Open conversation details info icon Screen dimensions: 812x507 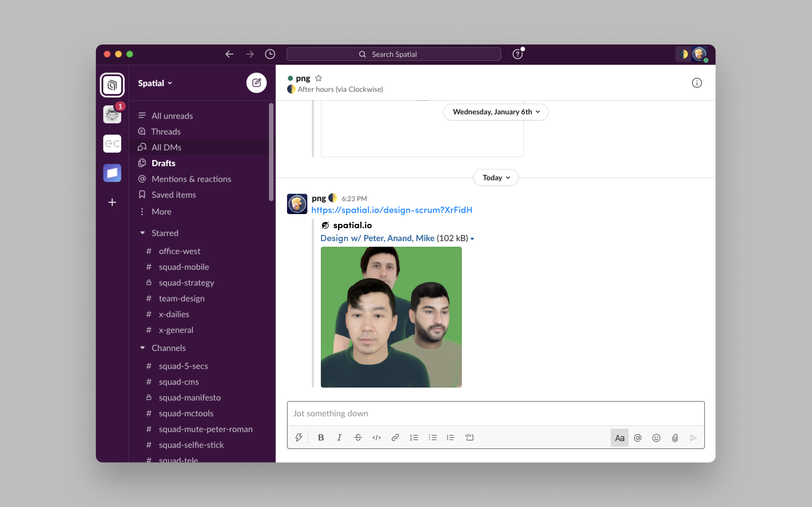click(697, 83)
